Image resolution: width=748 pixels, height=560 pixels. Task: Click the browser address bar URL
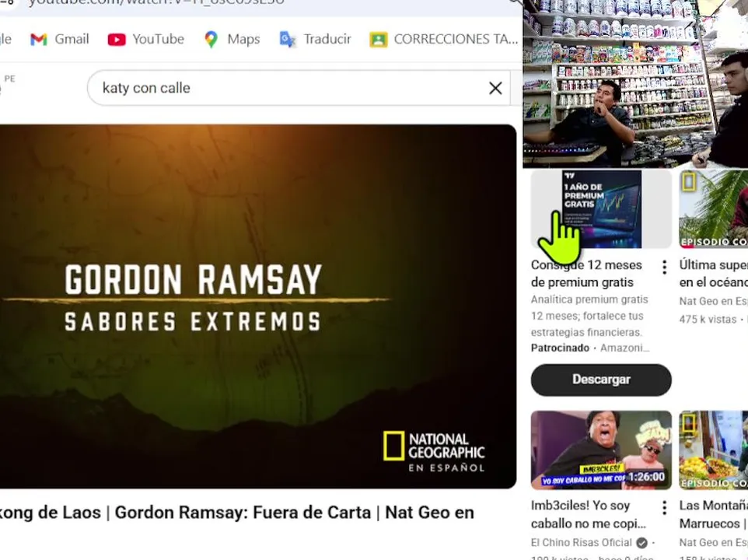[x=157, y=3]
